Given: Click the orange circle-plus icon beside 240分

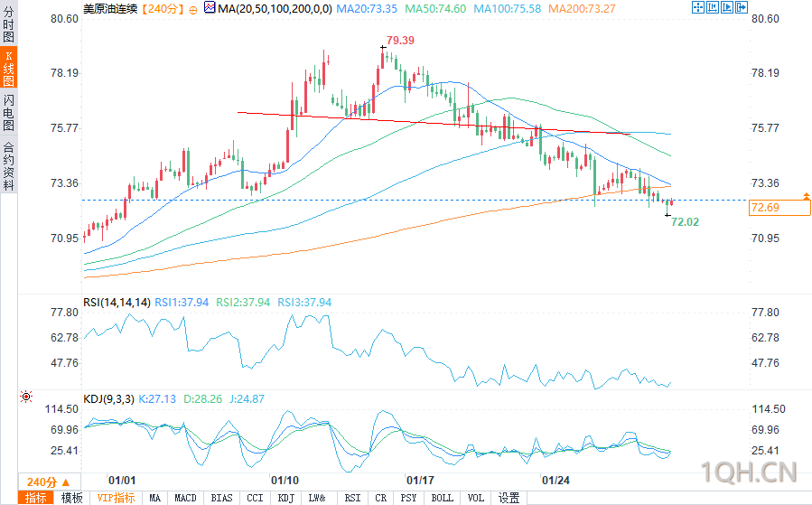Looking at the screenshot, I should (x=193, y=10).
